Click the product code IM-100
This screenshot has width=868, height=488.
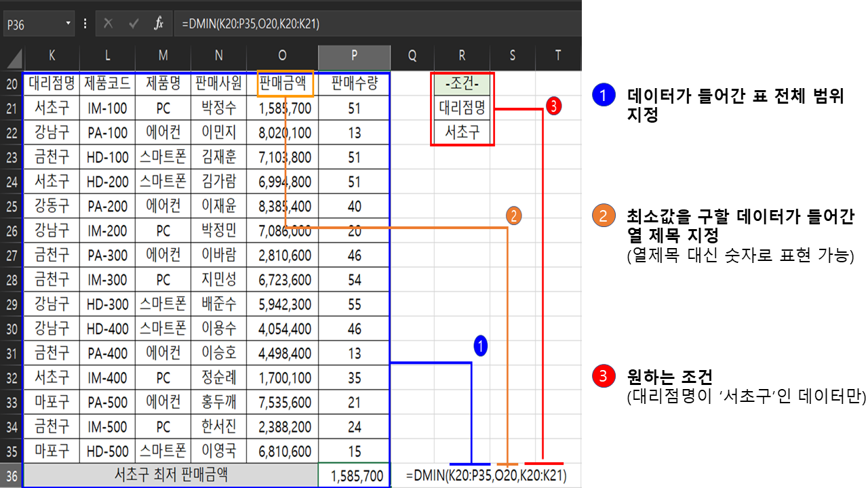[x=107, y=108]
